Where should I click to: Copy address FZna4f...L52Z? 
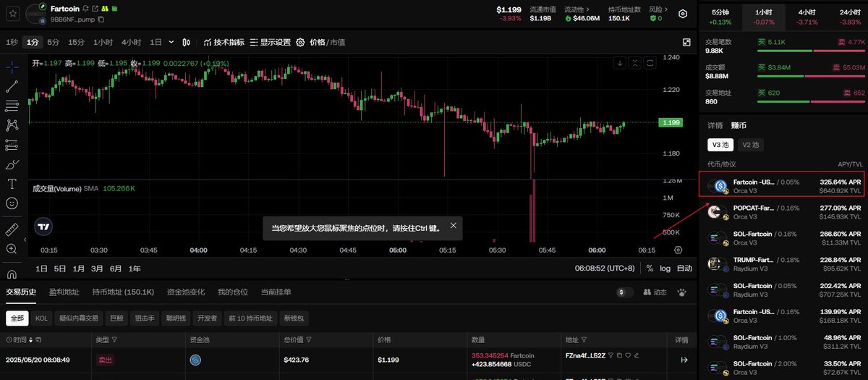click(x=619, y=355)
